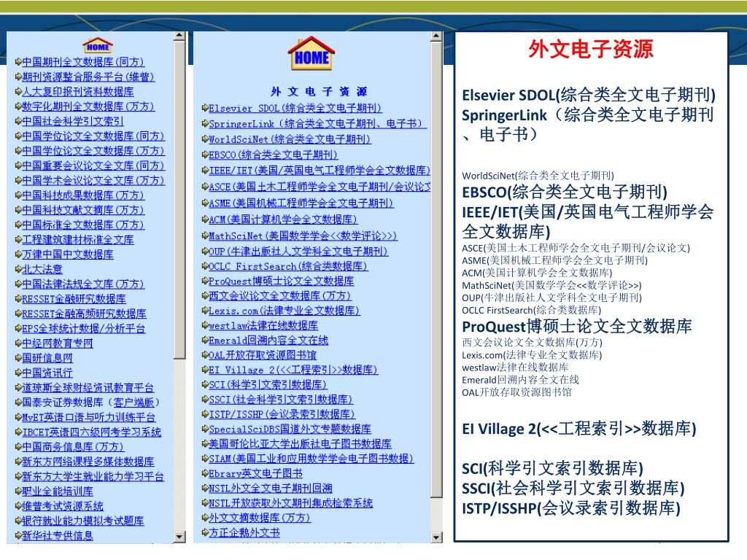
Task: Open EI Village 2 link in middle panel
Action: tap(293, 370)
